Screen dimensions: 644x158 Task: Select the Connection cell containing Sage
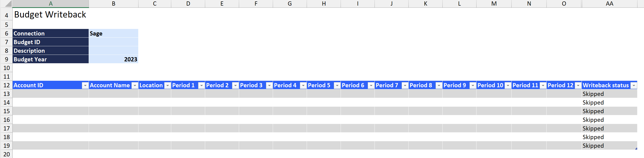113,33
